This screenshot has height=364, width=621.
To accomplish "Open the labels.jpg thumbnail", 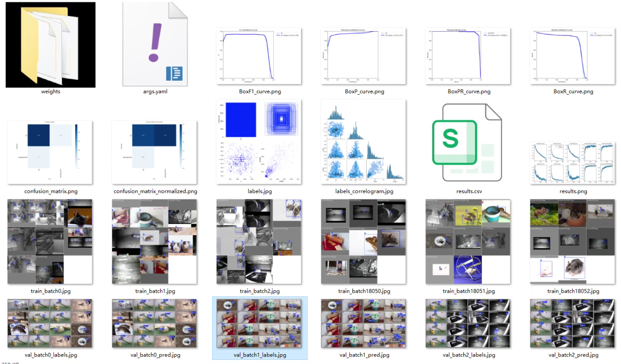I will click(x=259, y=142).
